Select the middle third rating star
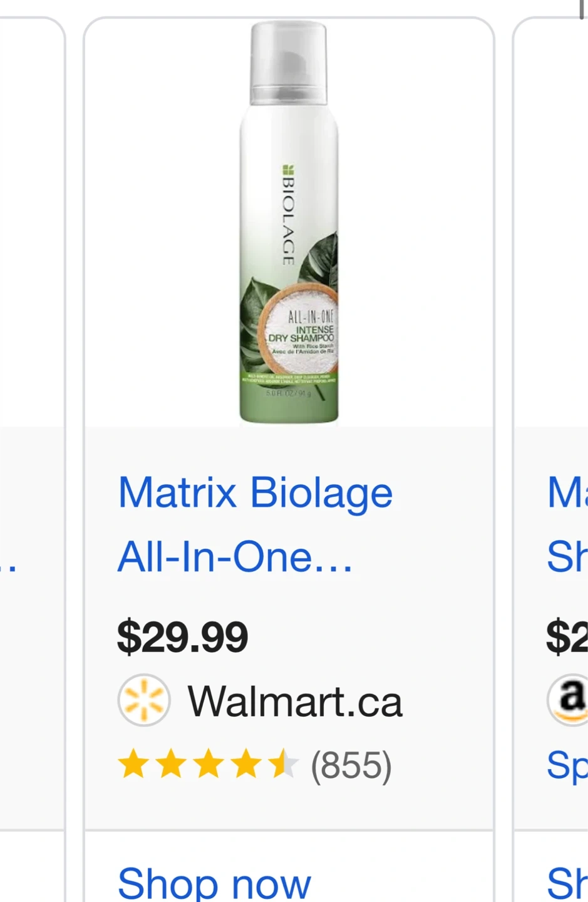Screen dimensions: 588x902 pyautogui.click(x=209, y=765)
